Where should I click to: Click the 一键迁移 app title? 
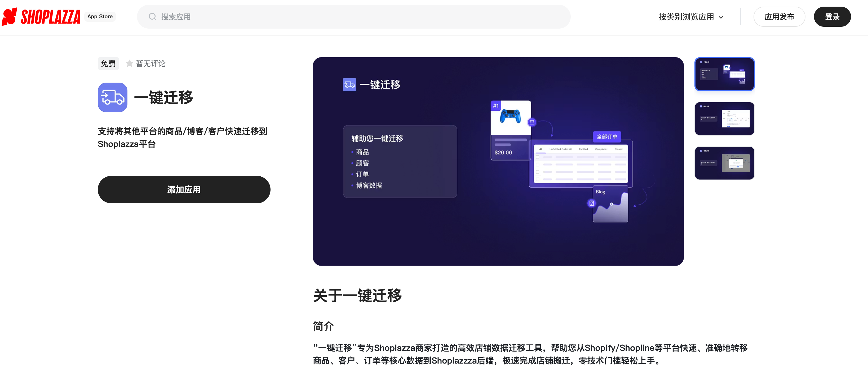[164, 98]
